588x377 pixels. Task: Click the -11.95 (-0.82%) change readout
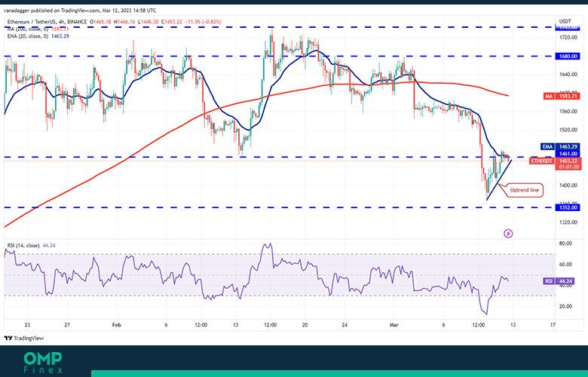[203, 22]
